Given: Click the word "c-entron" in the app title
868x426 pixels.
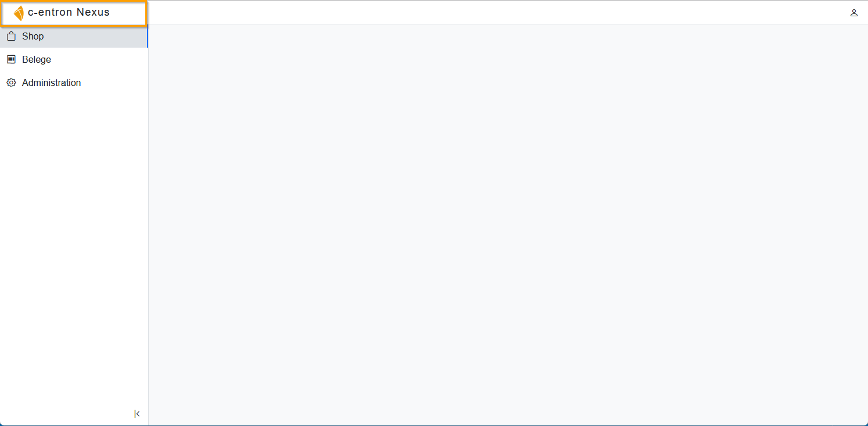Looking at the screenshot, I should 50,13.
